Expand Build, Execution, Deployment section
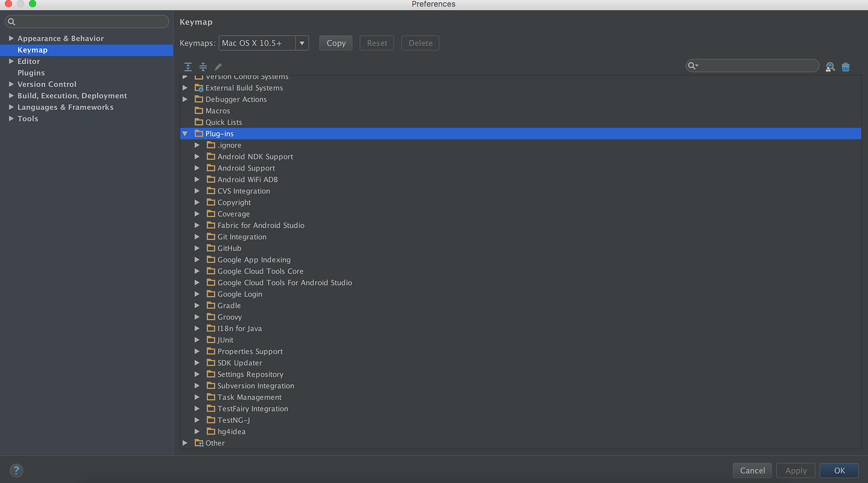Image resolution: width=868 pixels, height=483 pixels. pyautogui.click(x=11, y=96)
